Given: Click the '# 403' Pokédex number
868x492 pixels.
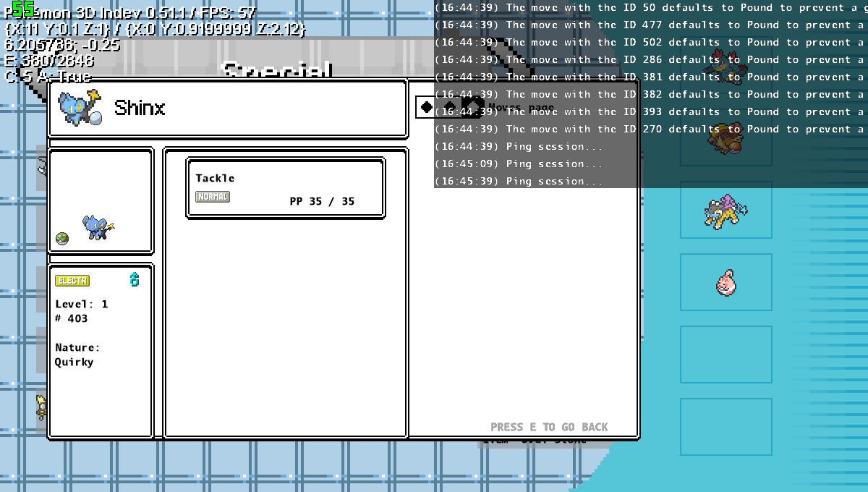Looking at the screenshot, I should tap(72, 318).
